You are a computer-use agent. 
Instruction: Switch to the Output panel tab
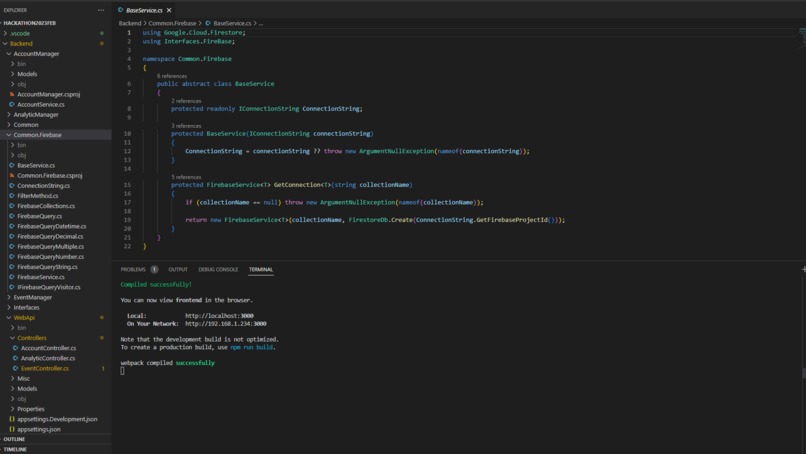click(x=178, y=269)
